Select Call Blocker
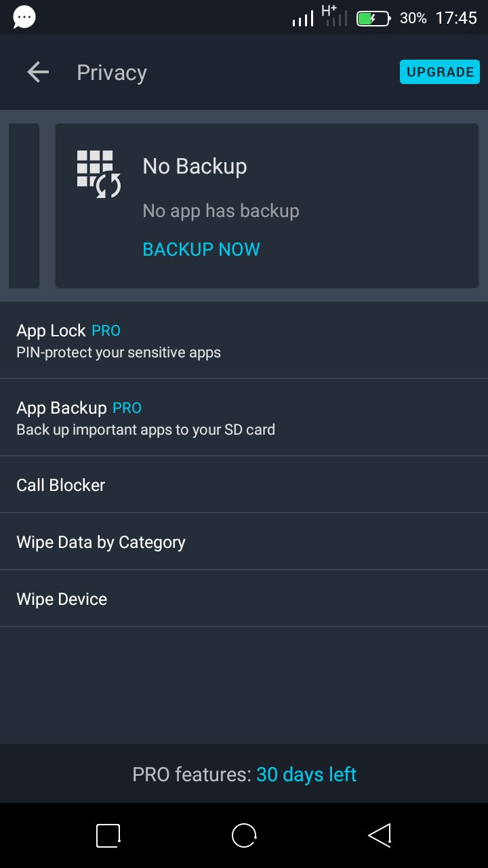The width and height of the screenshot is (488, 868). coord(244,485)
